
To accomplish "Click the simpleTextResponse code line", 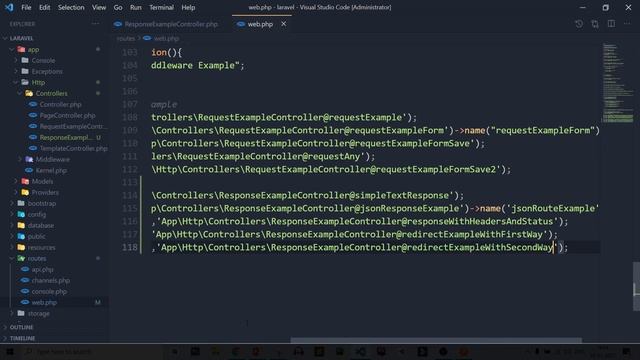I will point(307,195).
